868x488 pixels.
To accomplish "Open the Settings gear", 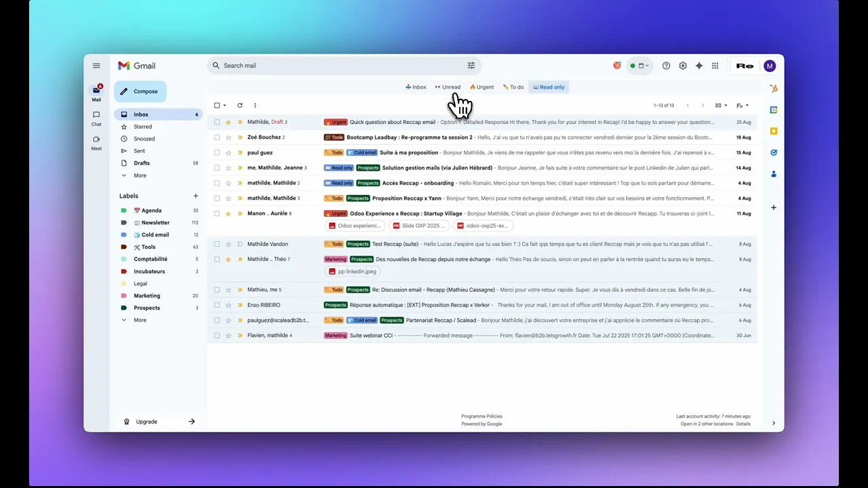I will [x=683, y=66].
